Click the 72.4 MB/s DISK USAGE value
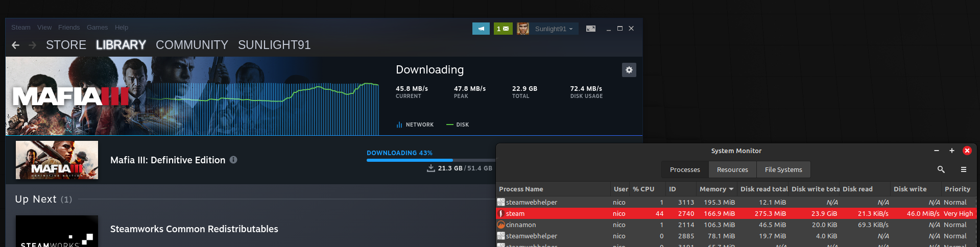Viewport: 980px width, 247px height. (x=586, y=89)
